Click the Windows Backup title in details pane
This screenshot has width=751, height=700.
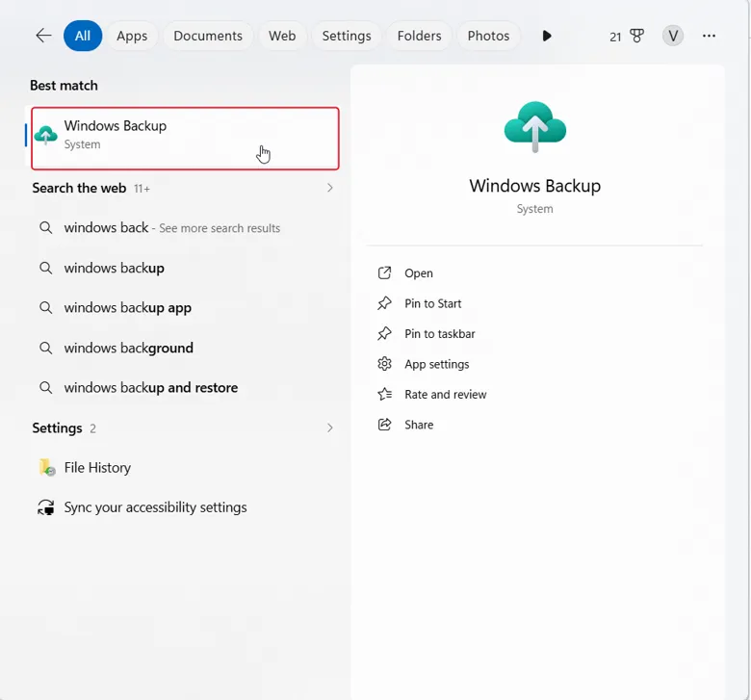[x=535, y=186]
